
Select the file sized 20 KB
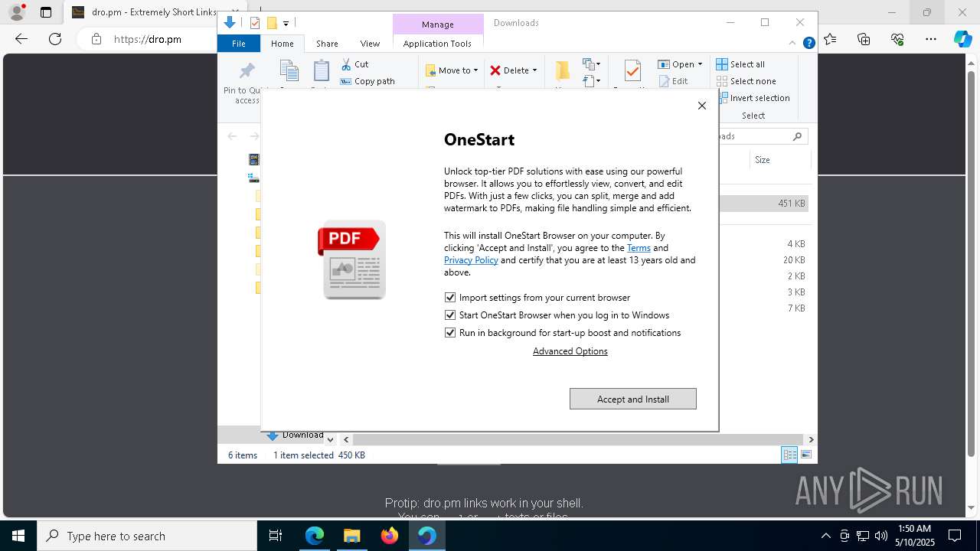tap(764, 260)
